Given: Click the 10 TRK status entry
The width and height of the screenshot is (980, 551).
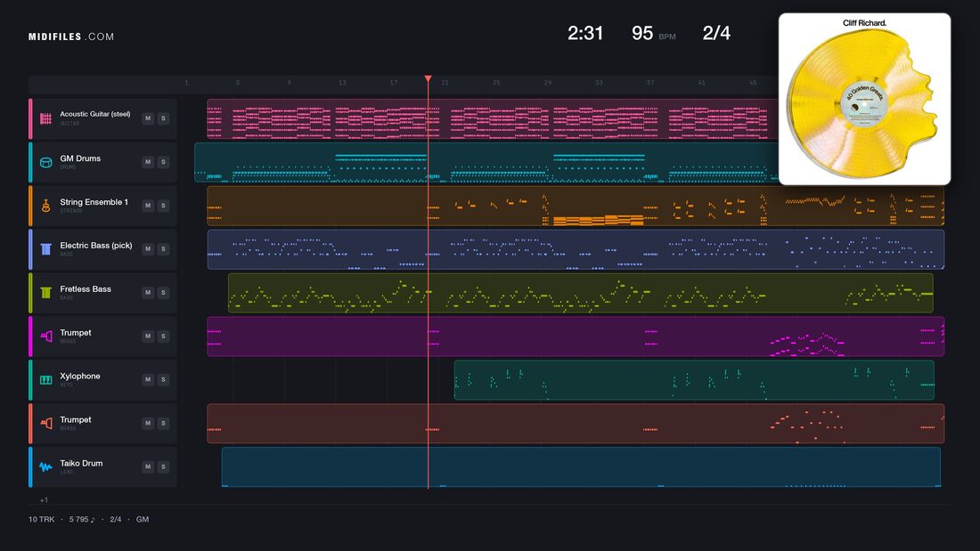Looking at the screenshot, I should click(41, 519).
